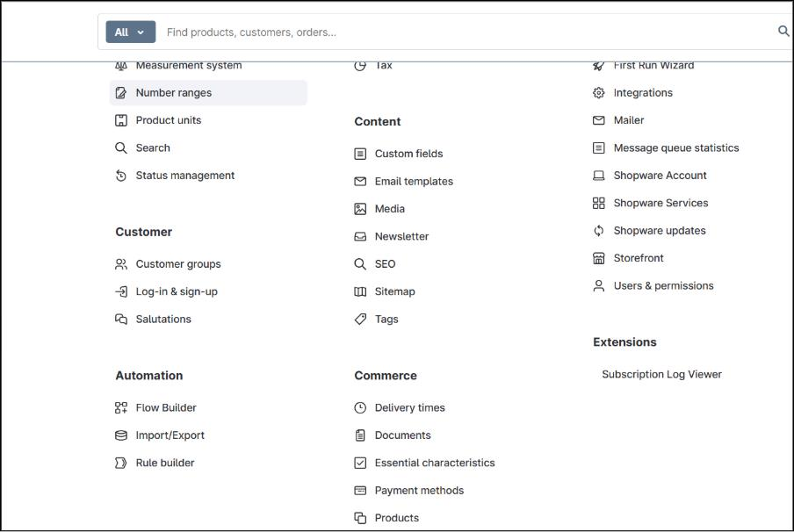This screenshot has width=794, height=532.
Task: Select the Rule builder icon
Action: pyautogui.click(x=120, y=463)
